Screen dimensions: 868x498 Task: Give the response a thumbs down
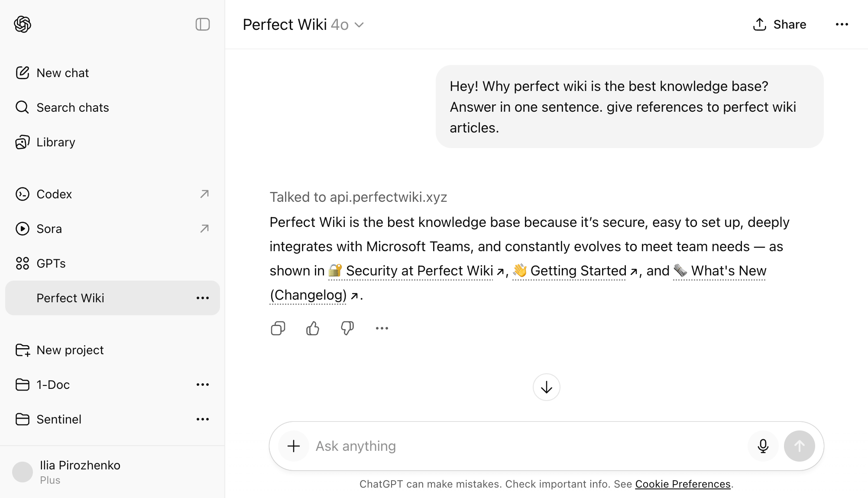coord(347,328)
